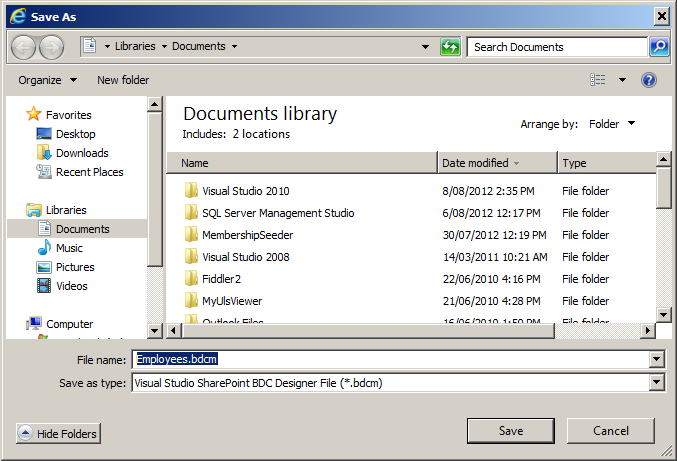This screenshot has width=677, height=461.
Task: Click the Save button
Action: point(511,431)
